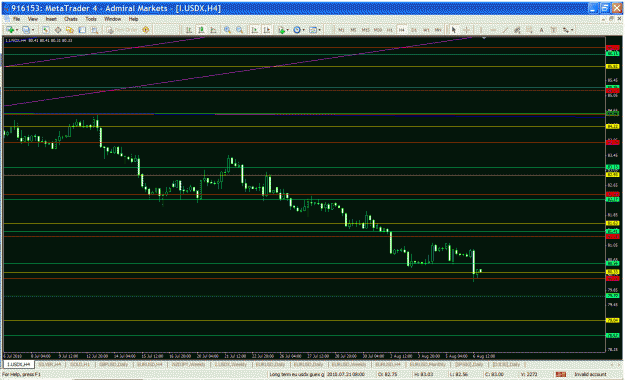Select the trendline drawing tool

505,30
